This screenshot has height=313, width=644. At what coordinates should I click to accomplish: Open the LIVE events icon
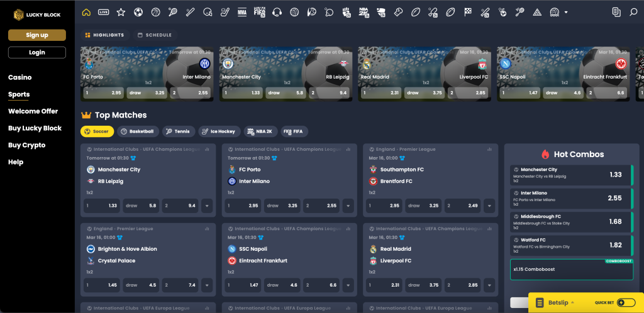point(104,13)
